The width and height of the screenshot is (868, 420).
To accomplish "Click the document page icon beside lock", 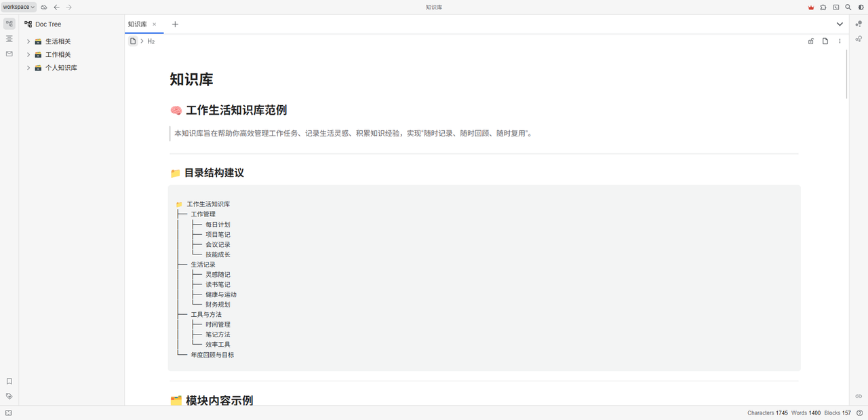I will pyautogui.click(x=825, y=41).
